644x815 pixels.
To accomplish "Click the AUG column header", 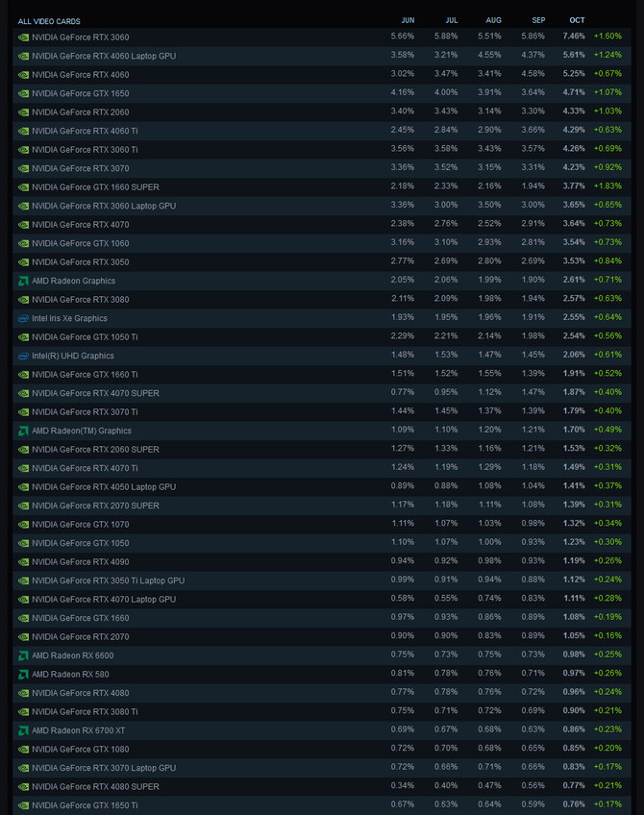I will (494, 20).
